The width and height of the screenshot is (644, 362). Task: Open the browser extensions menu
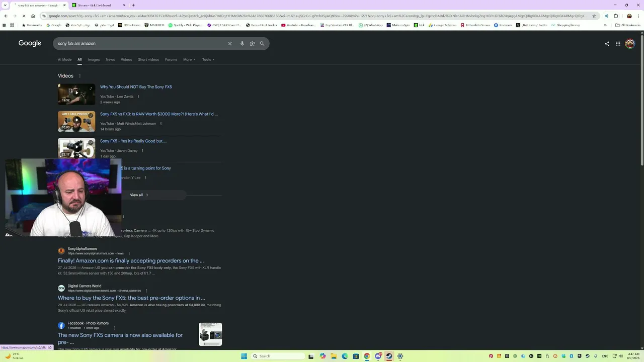coord(616,16)
